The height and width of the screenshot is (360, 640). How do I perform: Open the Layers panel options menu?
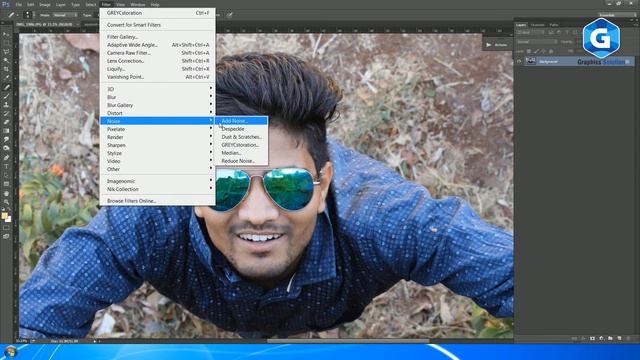pos(636,25)
